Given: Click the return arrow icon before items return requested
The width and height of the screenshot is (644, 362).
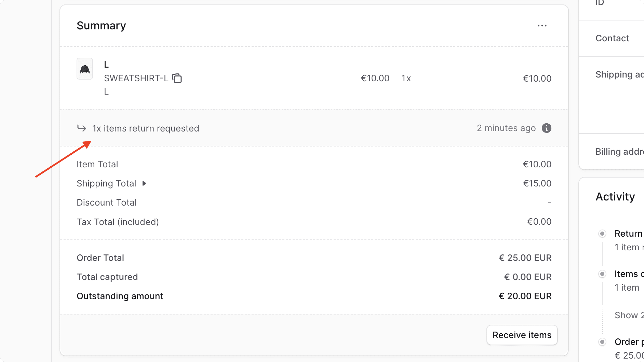Looking at the screenshot, I should point(82,128).
